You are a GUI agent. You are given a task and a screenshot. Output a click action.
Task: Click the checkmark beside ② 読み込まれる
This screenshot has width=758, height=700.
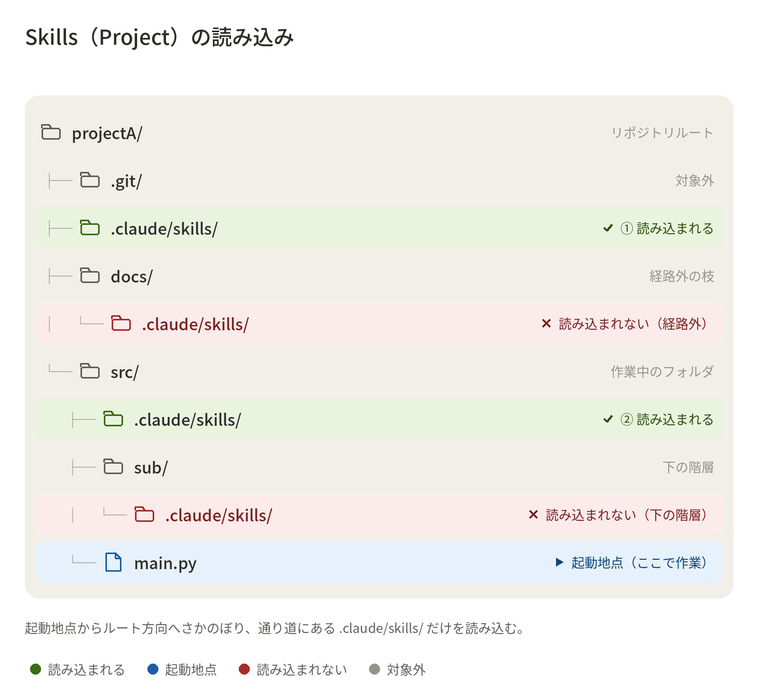[x=608, y=419]
